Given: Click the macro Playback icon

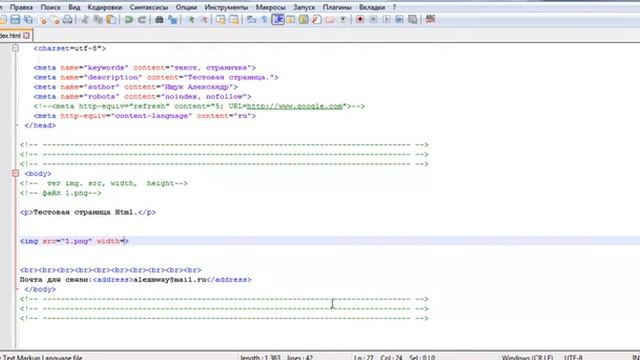Looking at the screenshot, I should (x=386, y=19).
